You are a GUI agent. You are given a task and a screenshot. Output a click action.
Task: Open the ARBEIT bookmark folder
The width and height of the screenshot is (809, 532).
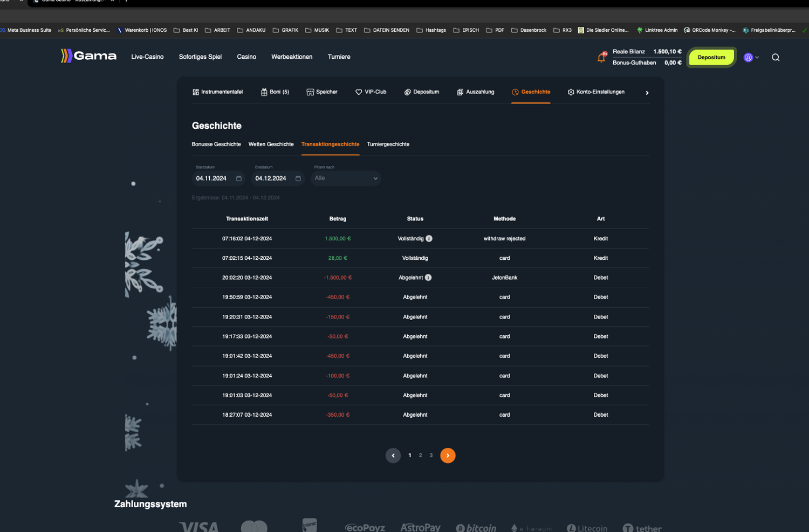click(217, 30)
